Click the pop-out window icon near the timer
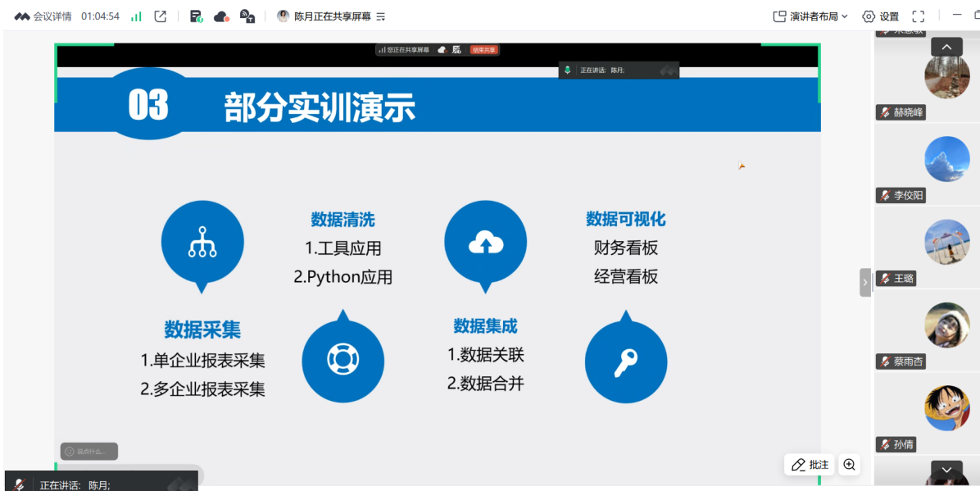The image size is (980, 491). tap(161, 15)
